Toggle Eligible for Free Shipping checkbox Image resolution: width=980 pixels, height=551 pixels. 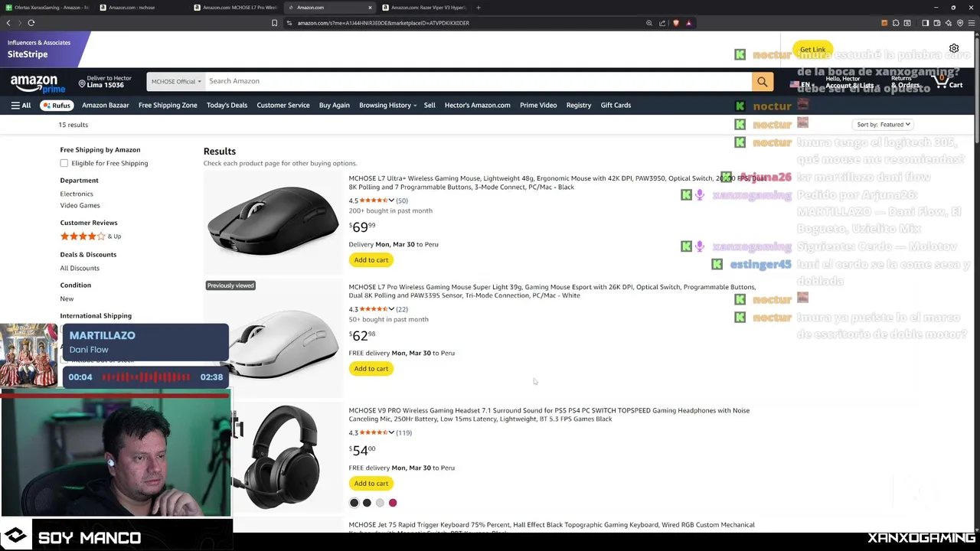point(64,163)
